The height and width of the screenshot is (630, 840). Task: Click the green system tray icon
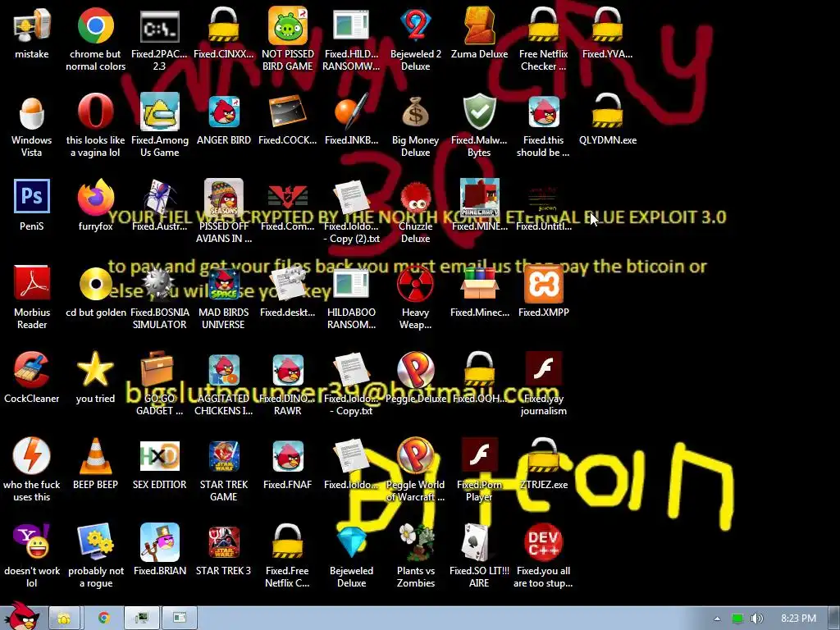pos(737,619)
